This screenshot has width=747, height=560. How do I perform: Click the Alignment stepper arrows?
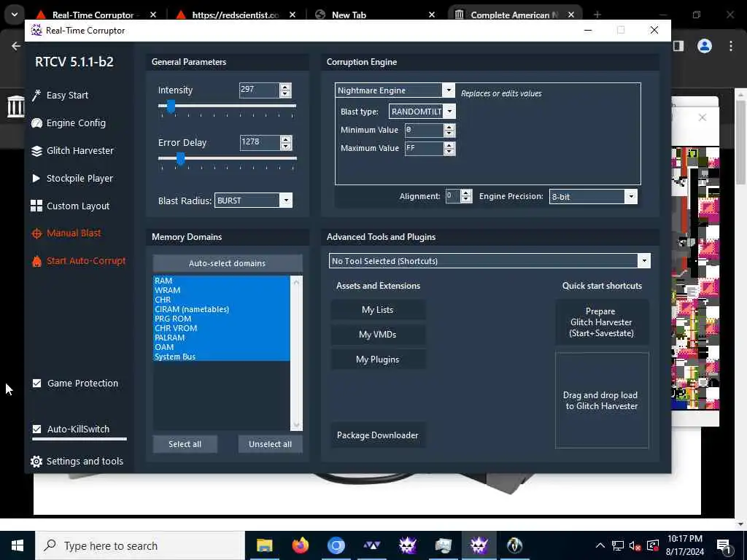[466, 195]
